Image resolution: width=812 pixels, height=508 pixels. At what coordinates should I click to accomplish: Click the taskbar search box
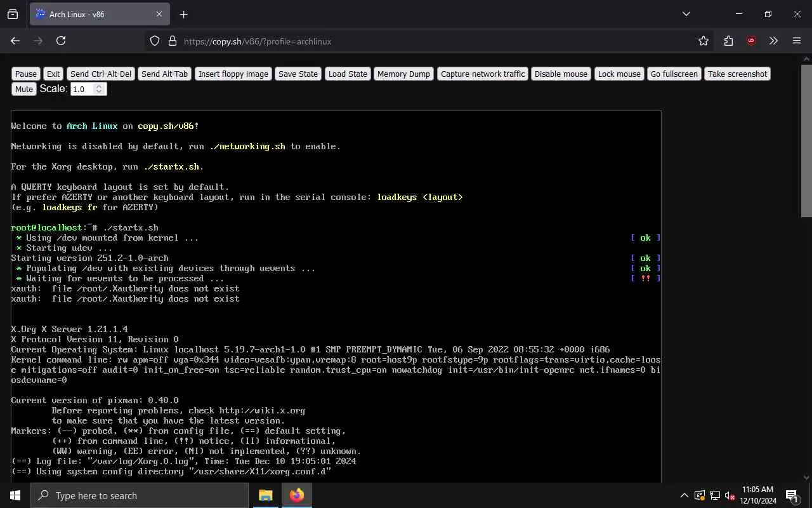click(x=140, y=495)
